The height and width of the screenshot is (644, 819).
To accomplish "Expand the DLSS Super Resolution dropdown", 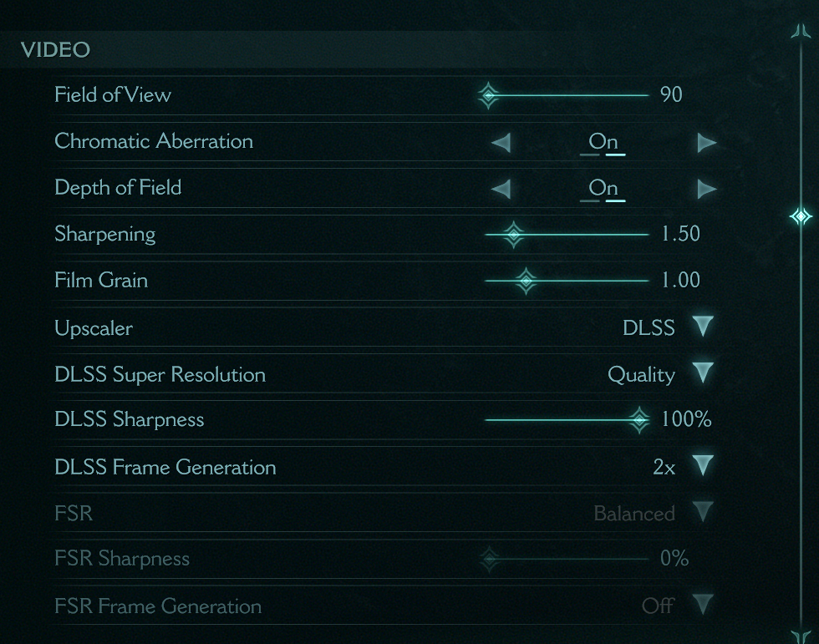I will [703, 373].
